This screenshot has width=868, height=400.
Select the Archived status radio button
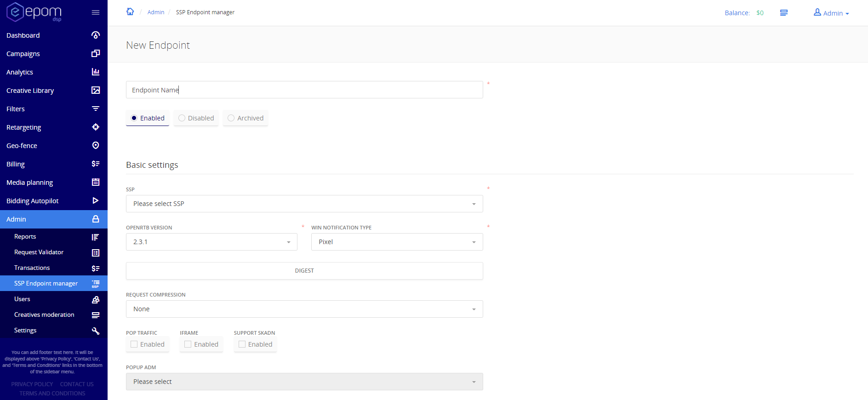[231, 118]
